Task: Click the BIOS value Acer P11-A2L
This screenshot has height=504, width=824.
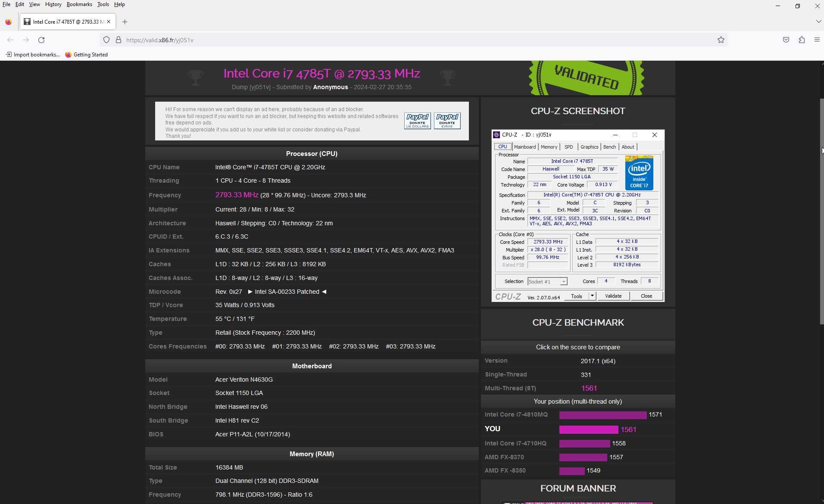Action: 253,434
